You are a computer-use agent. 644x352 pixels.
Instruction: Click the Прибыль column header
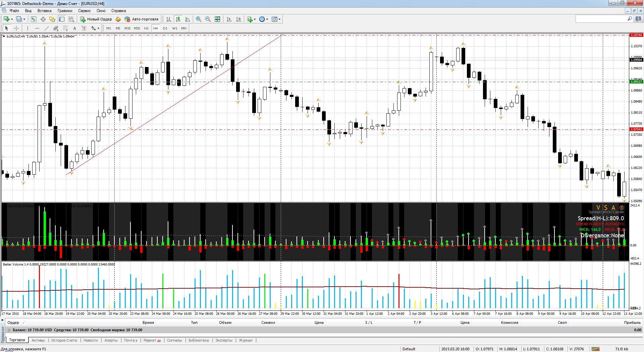tap(632, 322)
